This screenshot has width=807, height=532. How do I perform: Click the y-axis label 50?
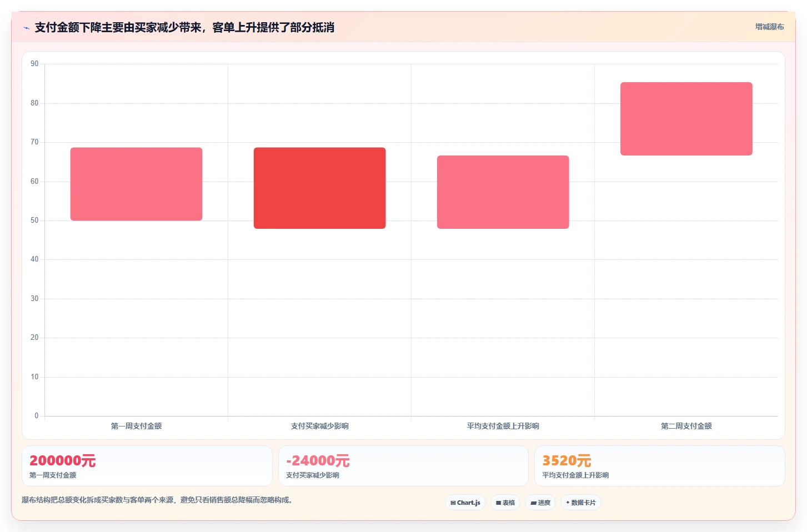point(34,220)
